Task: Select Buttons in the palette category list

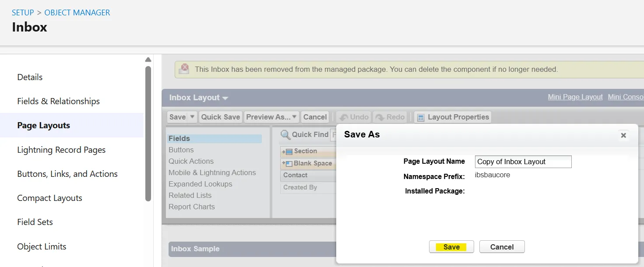Action: pyautogui.click(x=181, y=150)
